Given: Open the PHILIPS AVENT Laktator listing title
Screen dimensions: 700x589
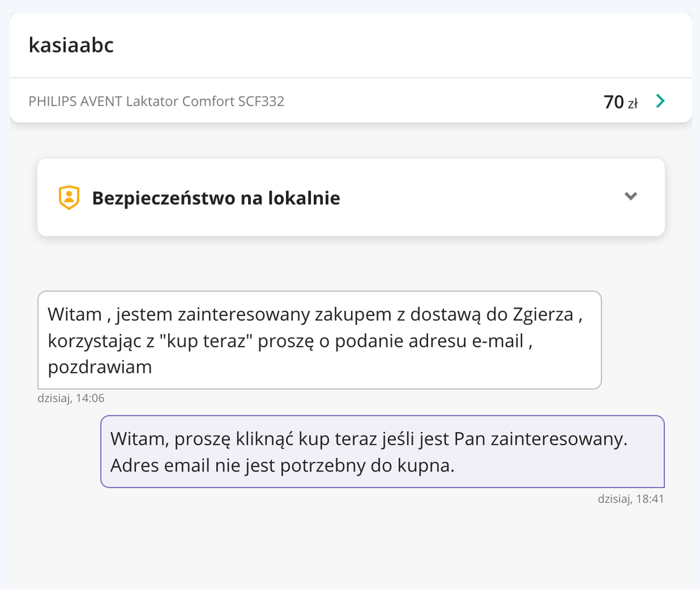Looking at the screenshot, I should [156, 102].
